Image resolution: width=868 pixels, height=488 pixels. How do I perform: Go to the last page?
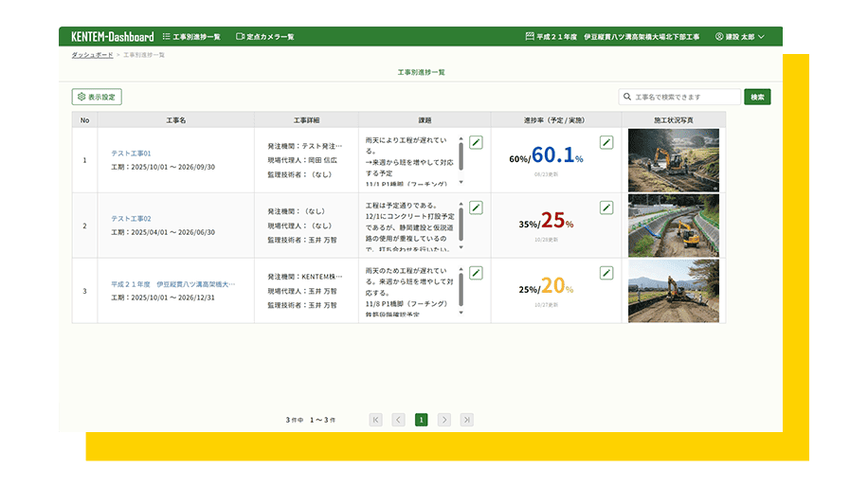pyautogui.click(x=466, y=420)
